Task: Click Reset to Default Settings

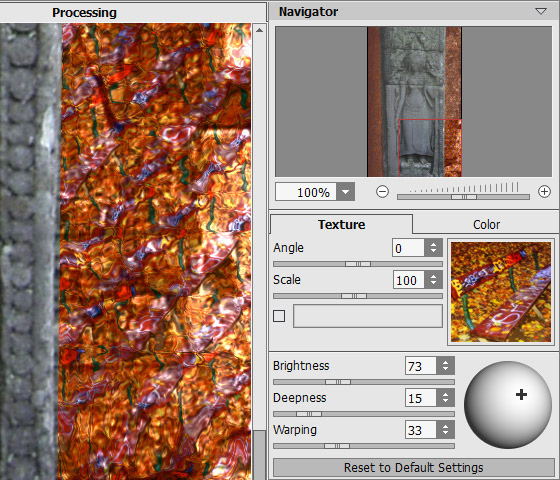Action: pos(414,468)
